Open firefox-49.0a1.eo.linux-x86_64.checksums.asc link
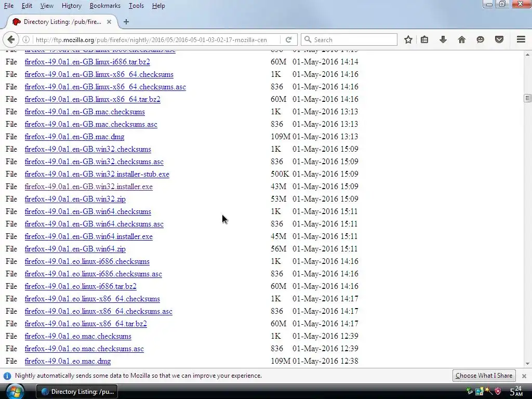Image resolution: width=532 pixels, height=399 pixels. pos(98,311)
